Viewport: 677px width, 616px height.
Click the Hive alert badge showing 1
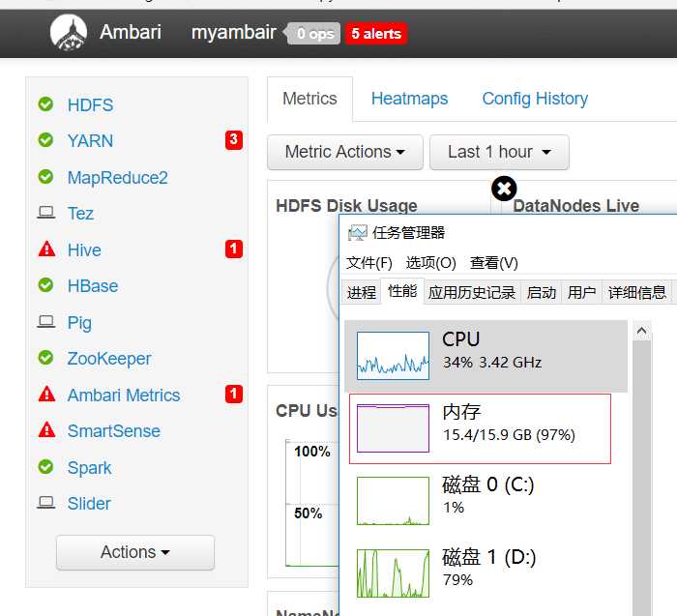click(x=234, y=249)
